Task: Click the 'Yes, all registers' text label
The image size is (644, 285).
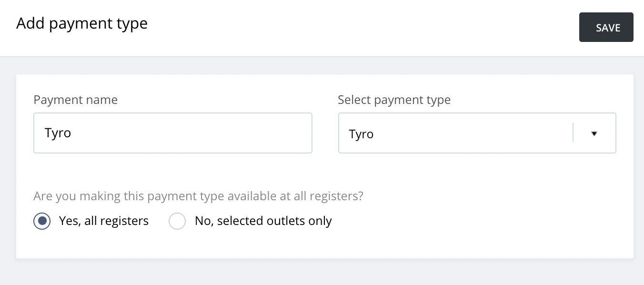Action: click(x=104, y=221)
